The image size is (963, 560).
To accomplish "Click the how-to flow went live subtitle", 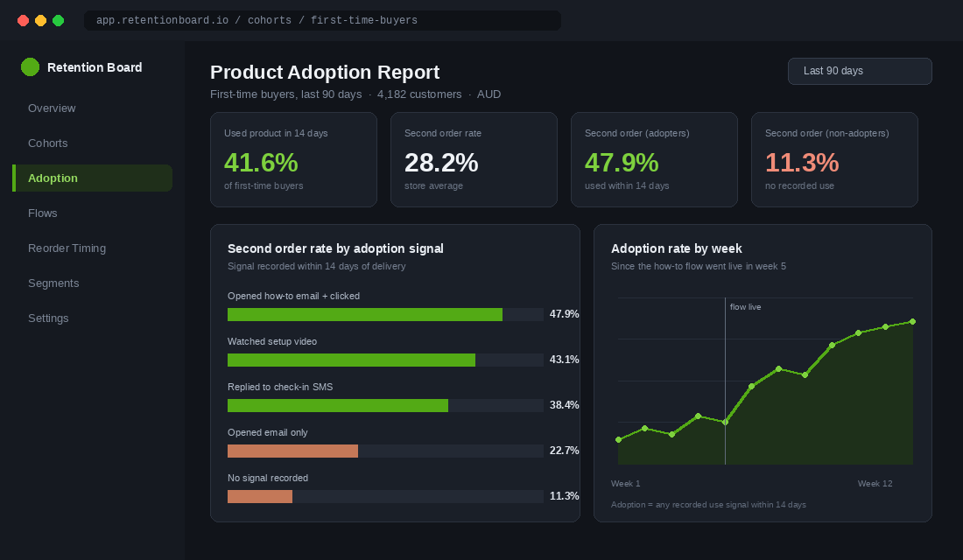I will (x=699, y=267).
